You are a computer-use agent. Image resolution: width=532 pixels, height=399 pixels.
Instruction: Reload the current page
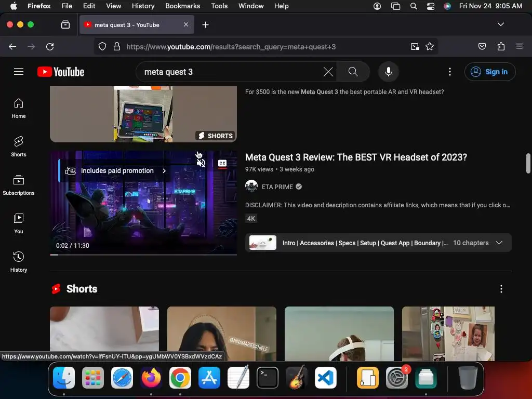click(50, 46)
